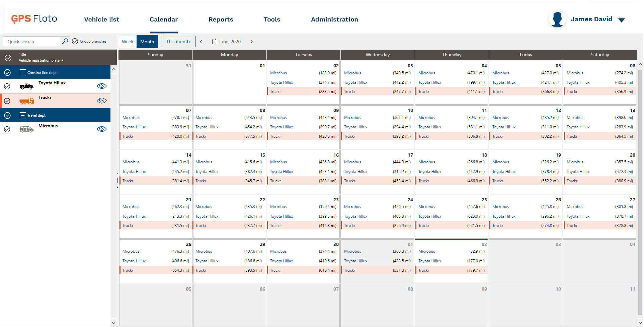Toggle Toyota Hillux visibility eye
The height and width of the screenshot is (327, 644).
tap(102, 86)
